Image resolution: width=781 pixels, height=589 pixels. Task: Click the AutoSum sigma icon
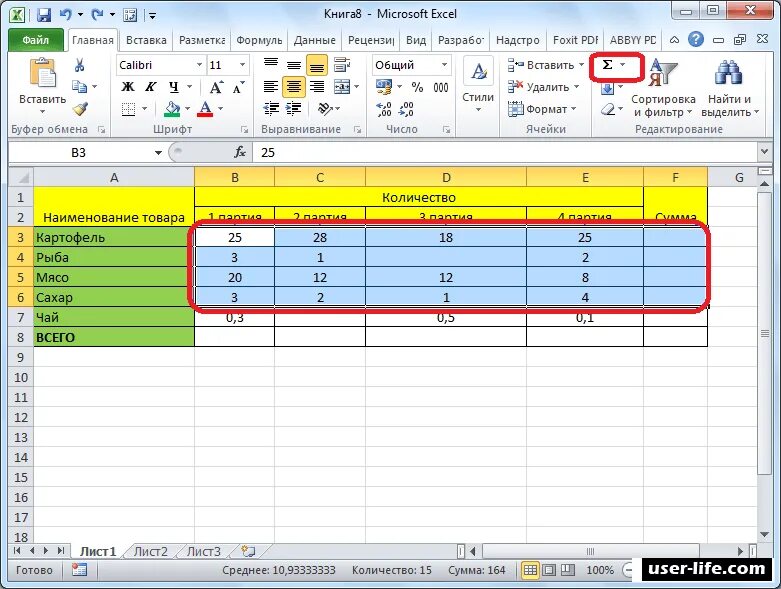pos(607,65)
